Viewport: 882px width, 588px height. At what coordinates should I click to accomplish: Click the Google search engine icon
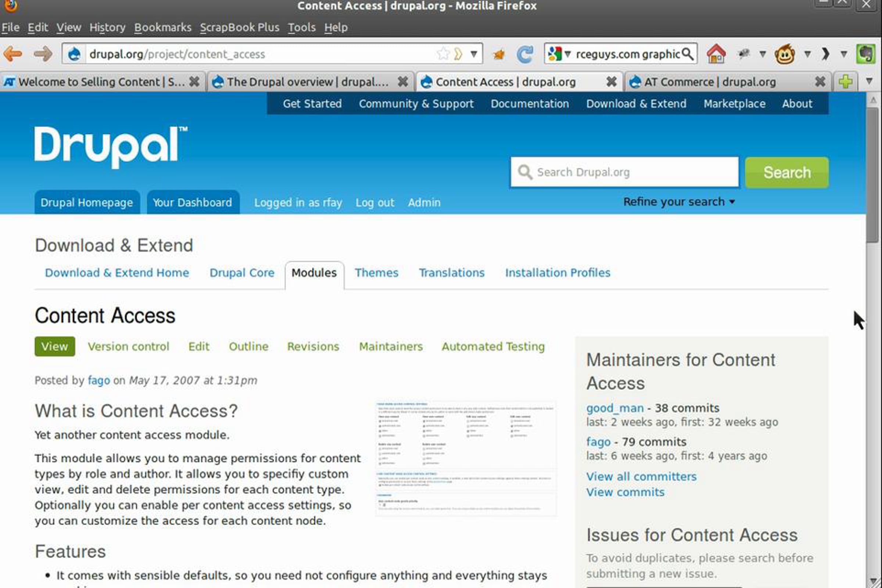[x=555, y=54]
